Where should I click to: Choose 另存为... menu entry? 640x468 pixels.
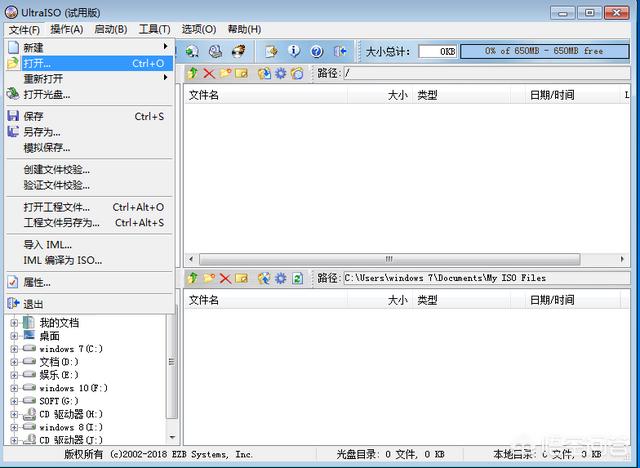coord(89,132)
